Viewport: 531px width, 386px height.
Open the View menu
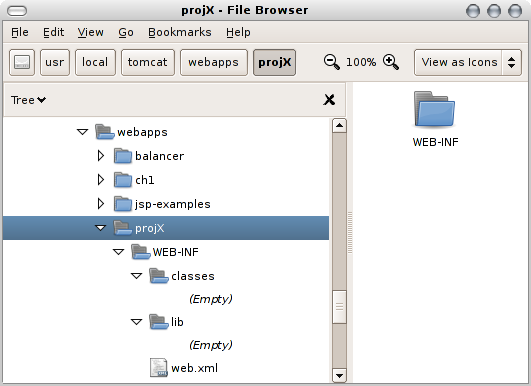click(90, 32)
